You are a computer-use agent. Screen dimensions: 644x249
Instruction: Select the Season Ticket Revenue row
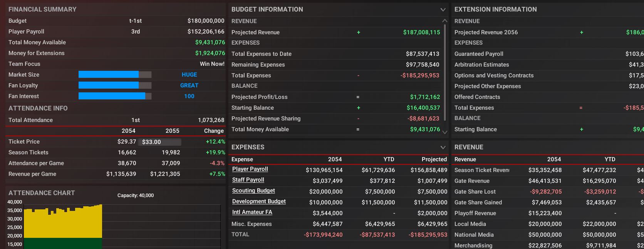pyautogui.click(x=481, y=170)
